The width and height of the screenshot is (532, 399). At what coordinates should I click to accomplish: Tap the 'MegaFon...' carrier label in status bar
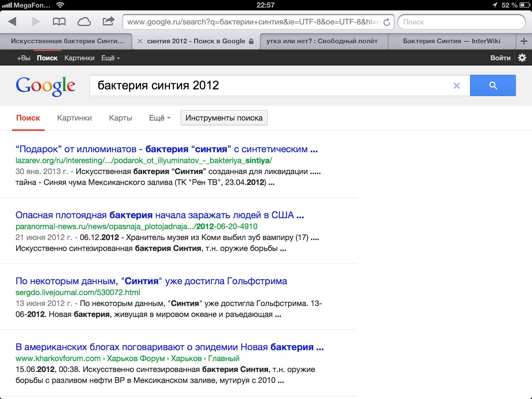click(x=32, y=5)
